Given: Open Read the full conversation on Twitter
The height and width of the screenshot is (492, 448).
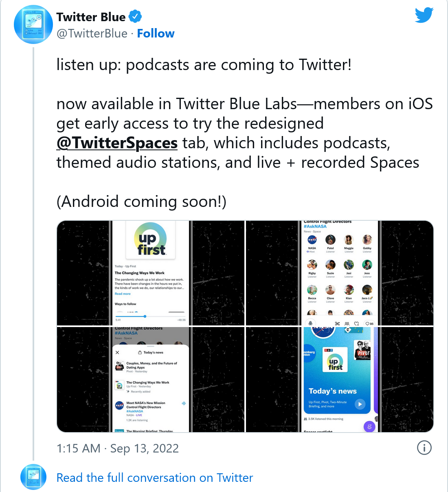Looking at the screenshot, I should (155, 477).
